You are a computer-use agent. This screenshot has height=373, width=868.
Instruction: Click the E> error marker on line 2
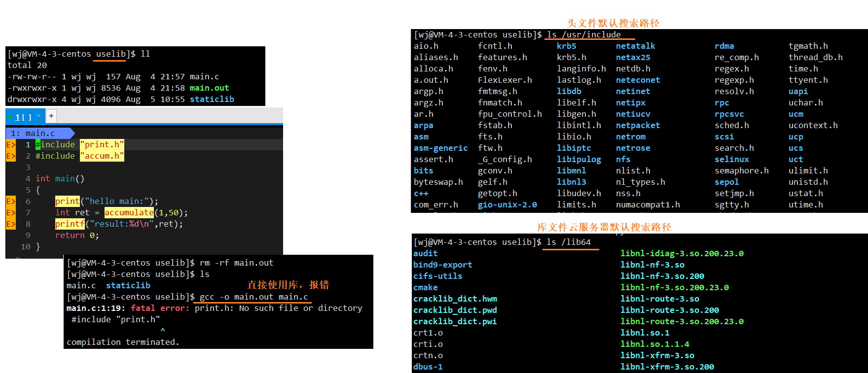pyautogui.click(x=11, y=156)
